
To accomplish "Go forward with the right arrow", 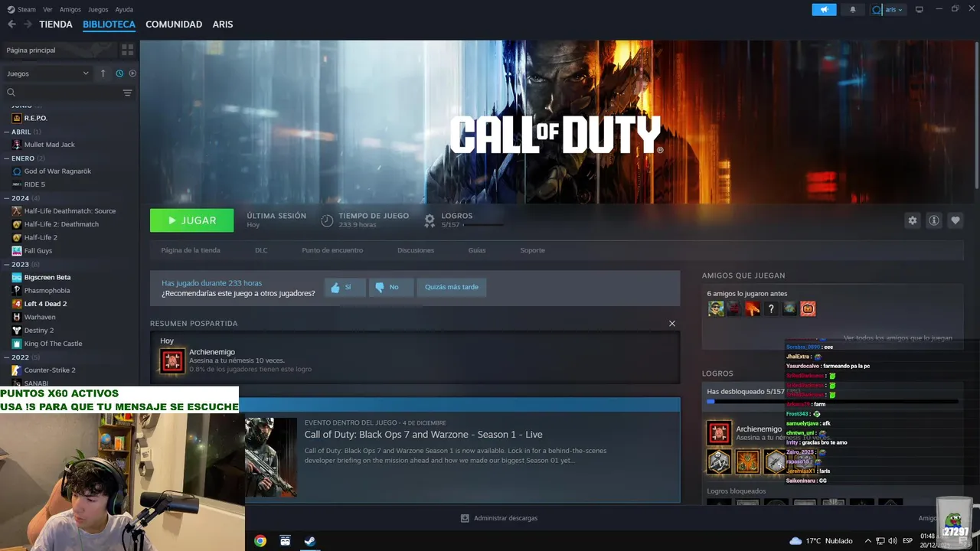I will [x=28, y=24].
